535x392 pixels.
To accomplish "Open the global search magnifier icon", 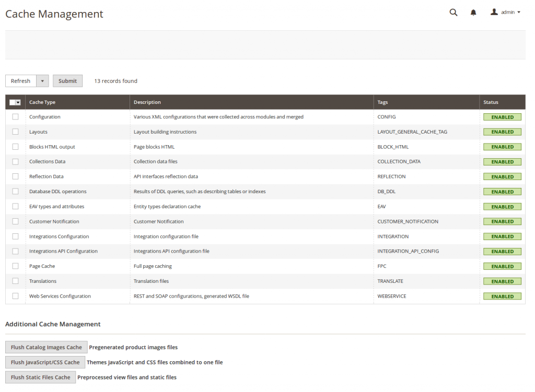I will coord(453,12).
